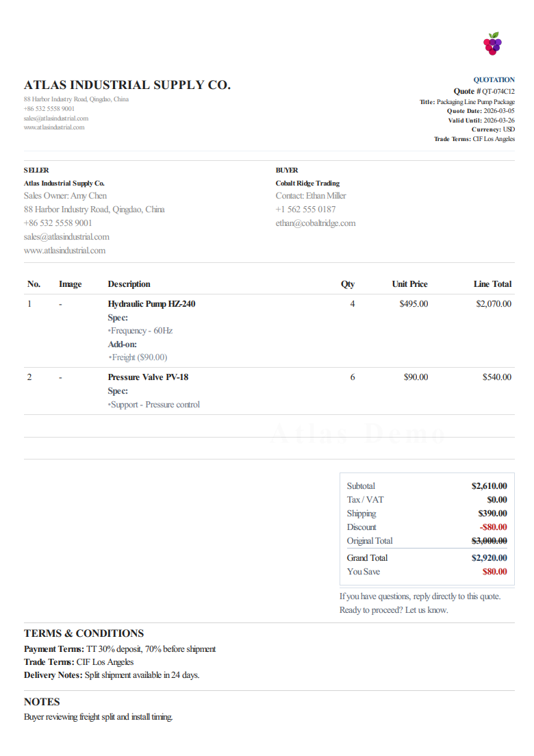Click the Shipping amount $390.00
This screenshot has width=534, height=756.
492,514
